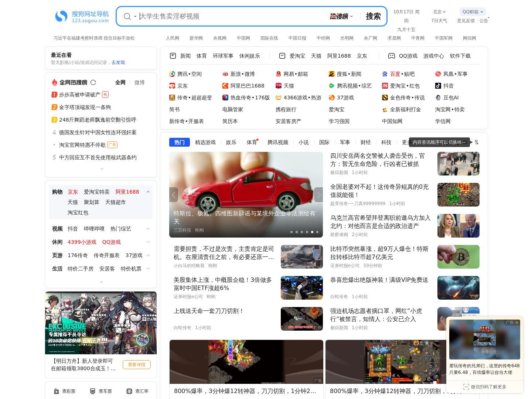Open headline 四川安岳两名交警被人袭击受伤
This screenshot has height=399, width=532.
[x=378, y=160]
